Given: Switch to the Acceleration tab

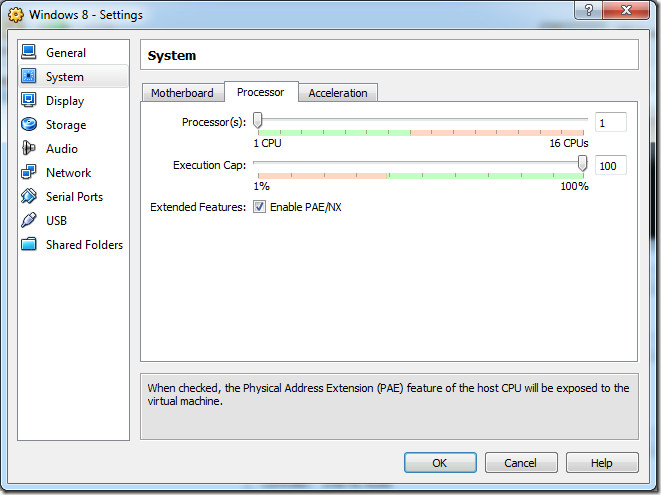Looking at the screenshot, I should pyautogui.click(x=338, y=93).
